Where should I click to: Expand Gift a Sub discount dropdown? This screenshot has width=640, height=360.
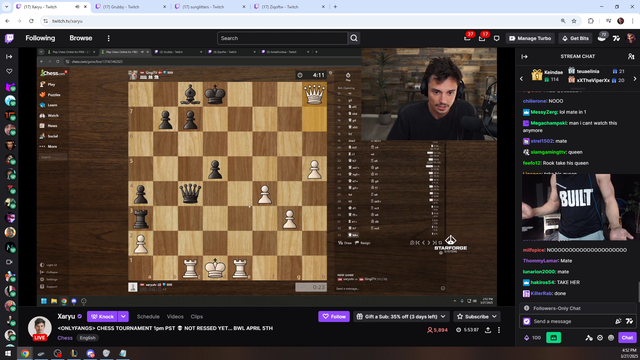401,316
